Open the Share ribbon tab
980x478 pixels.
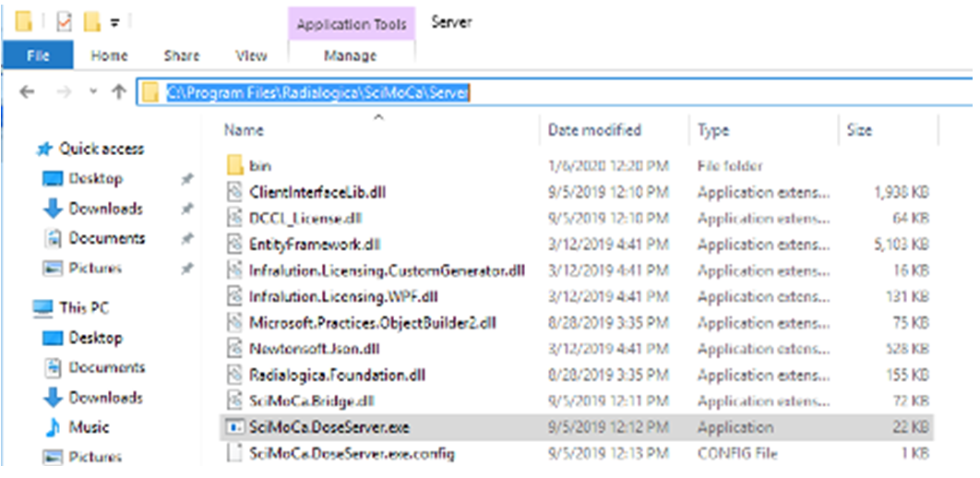pos(182,55)
